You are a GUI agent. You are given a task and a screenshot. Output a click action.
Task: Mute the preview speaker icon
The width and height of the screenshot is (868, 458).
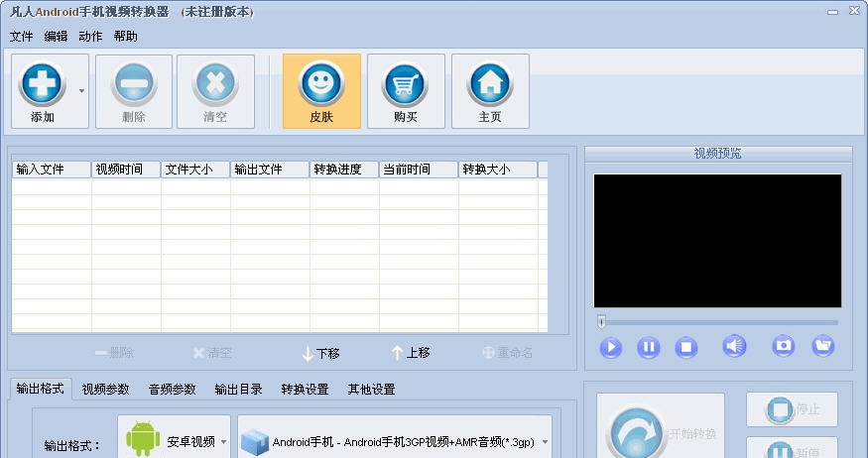[x=734, y=346]
